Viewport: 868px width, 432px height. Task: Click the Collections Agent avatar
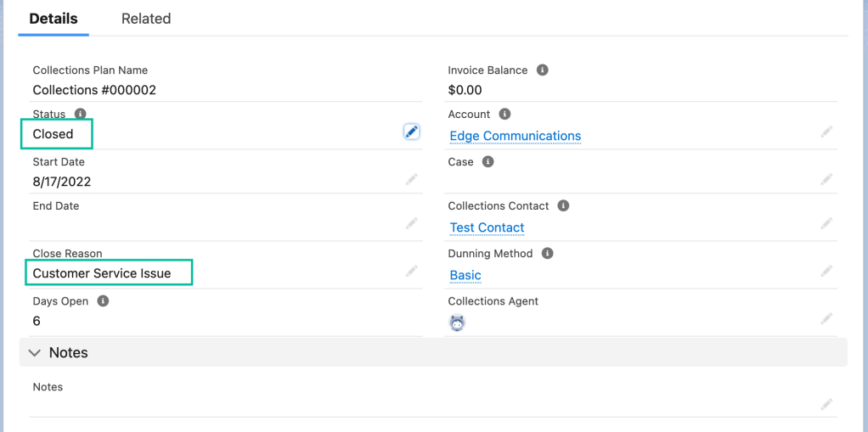tap(457, 323)
